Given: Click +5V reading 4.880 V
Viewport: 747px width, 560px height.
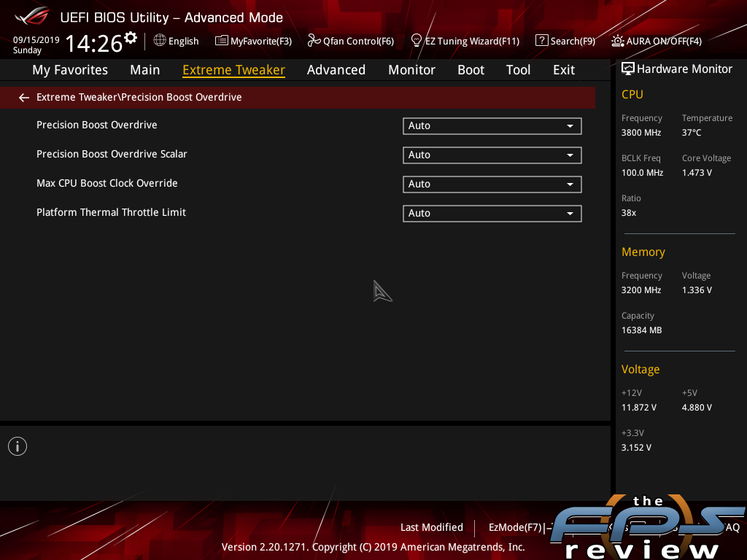Looking at the screenshot, I should (x=697, y=407).
